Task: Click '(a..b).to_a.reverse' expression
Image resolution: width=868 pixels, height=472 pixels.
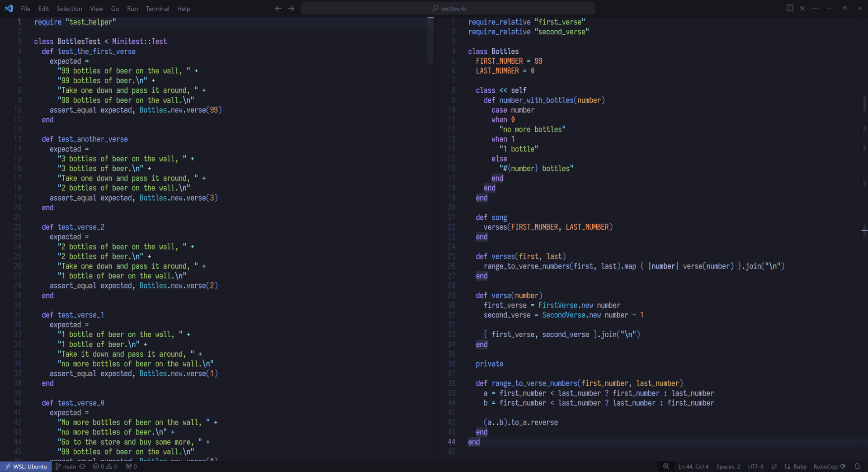Action: click(x=521, y=423)
